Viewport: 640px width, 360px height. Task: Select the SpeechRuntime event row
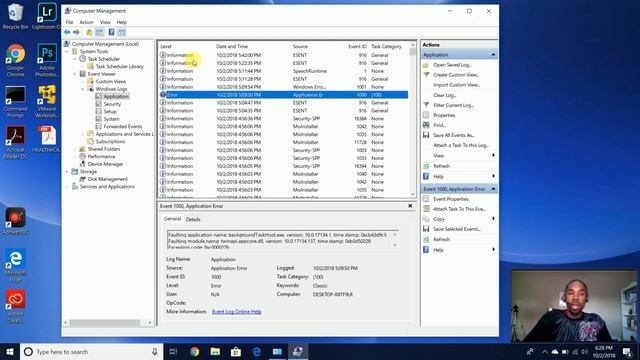click(283, 71)
